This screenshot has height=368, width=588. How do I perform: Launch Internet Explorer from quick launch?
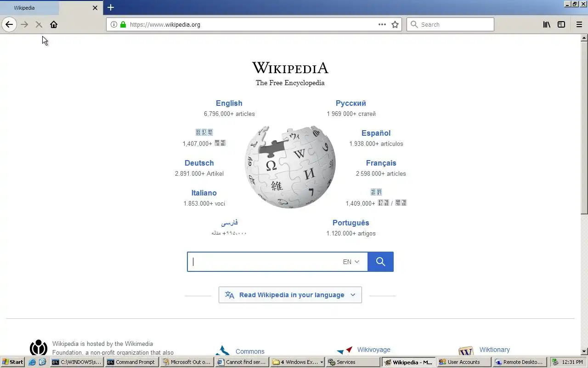pyautogui.click(x=32, y=362)
